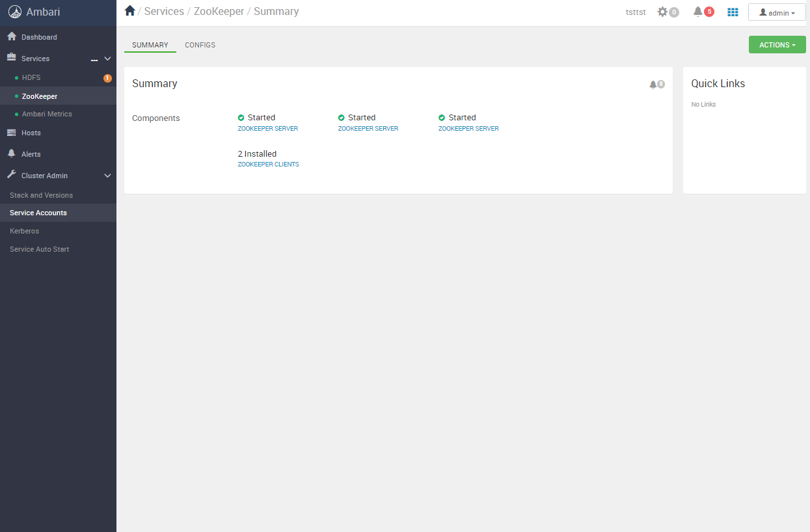Click the Summary panel alerts bell icon
The width and height of the screenshot is (810, 532).
pos(653,85)
